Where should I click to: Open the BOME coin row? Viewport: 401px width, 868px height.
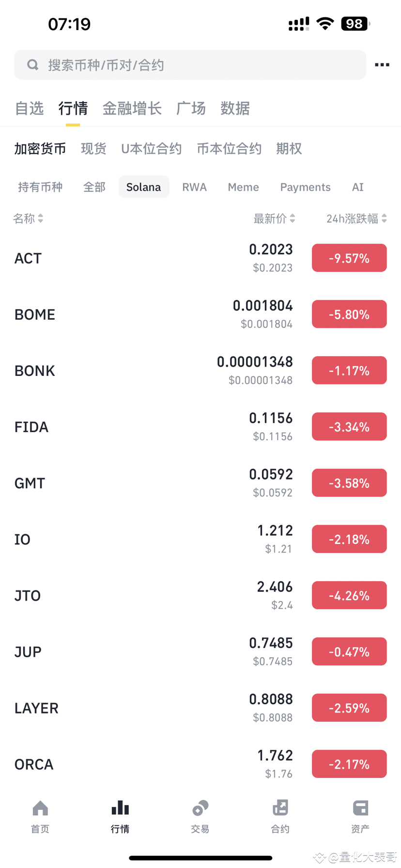[x=145, y=314]
